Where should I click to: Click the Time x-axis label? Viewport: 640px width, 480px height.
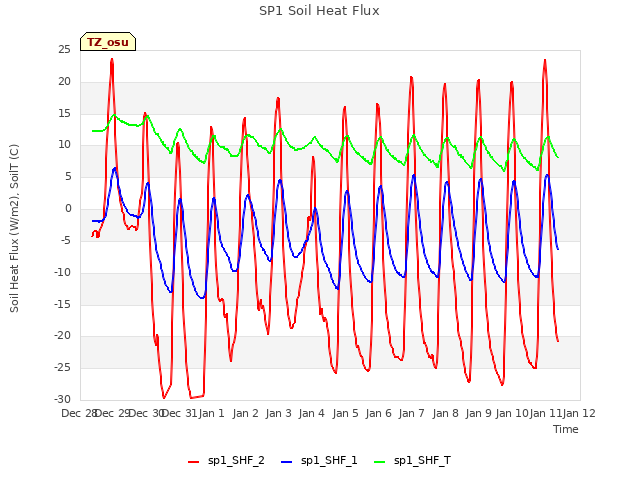[566, 429]
